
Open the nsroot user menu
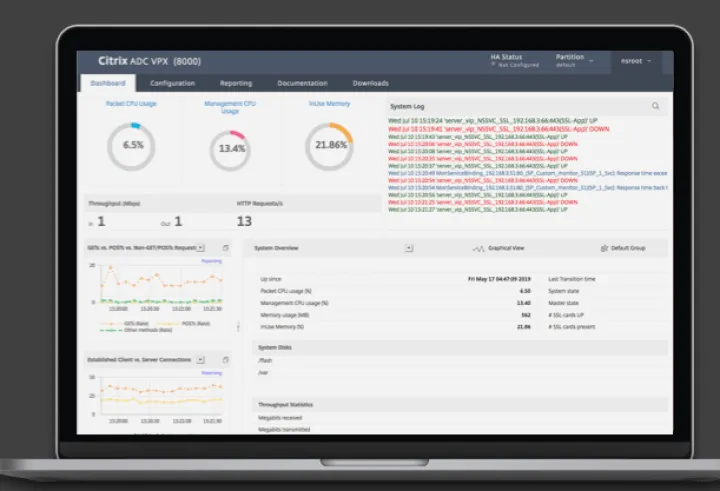click(634, 61)
